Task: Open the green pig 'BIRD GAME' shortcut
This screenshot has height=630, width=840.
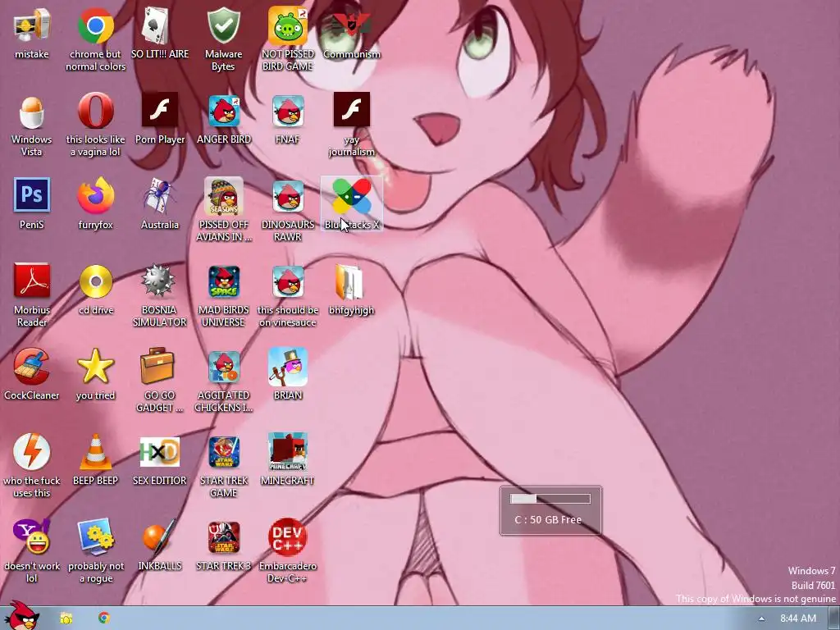Action: [288, 25]
